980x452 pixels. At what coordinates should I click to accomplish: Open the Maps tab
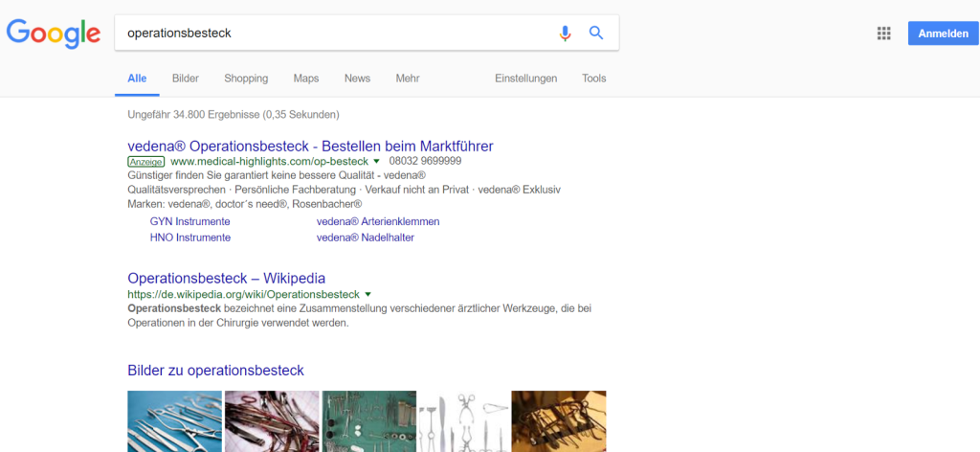click(306, 79)
